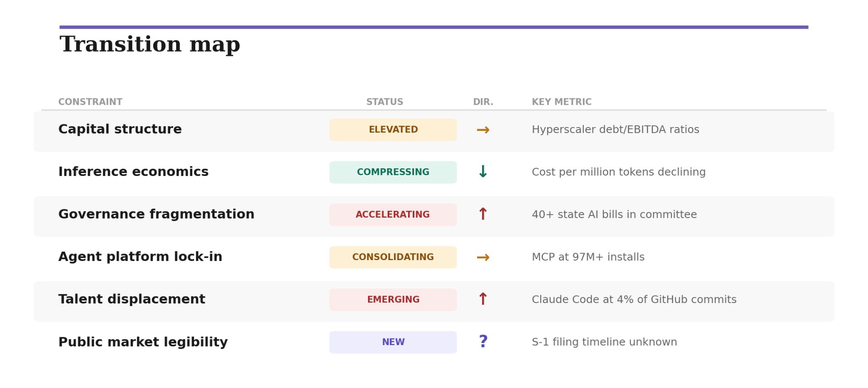
Task: Click the question mark for Public market legibility
Action: (x=483, y=342)
